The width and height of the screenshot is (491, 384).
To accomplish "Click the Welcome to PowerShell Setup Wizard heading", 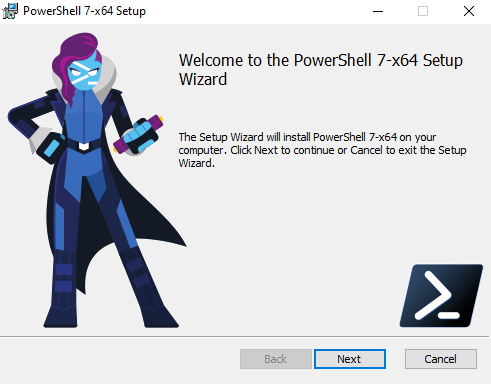I will coord(321,70).
